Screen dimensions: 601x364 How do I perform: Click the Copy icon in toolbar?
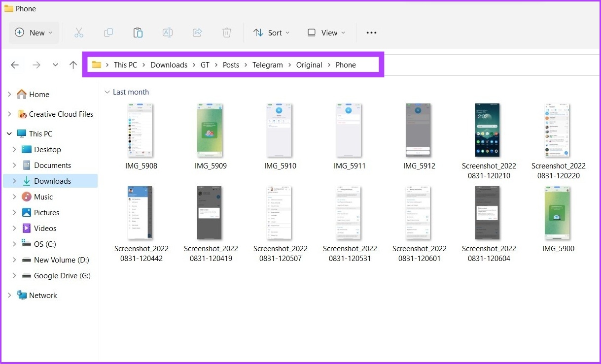tap(108, 33)
